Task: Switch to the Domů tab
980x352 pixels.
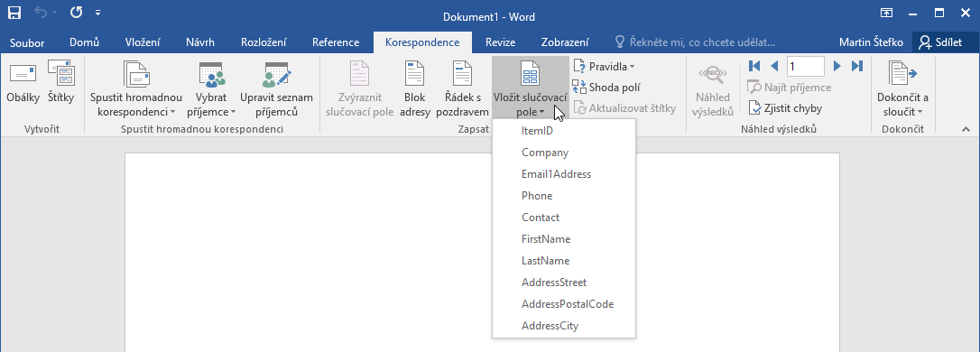Action: (x=85, y=42)
